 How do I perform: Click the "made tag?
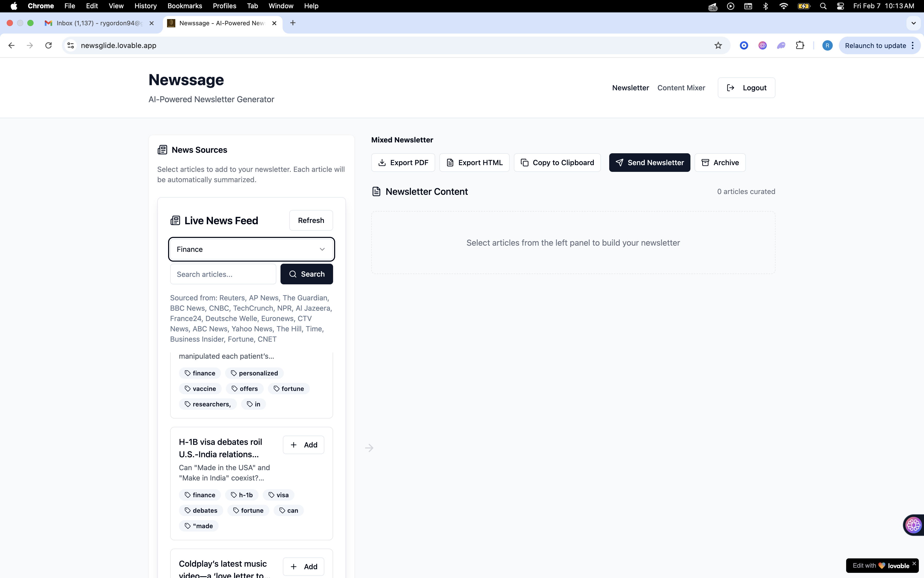point(199,526)
